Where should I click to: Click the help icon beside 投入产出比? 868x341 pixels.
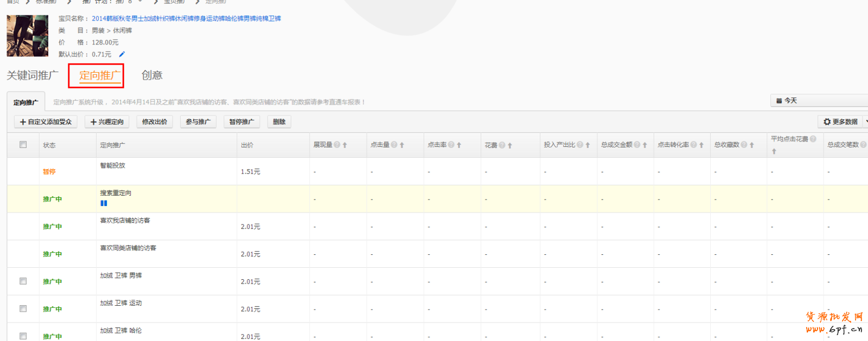580,145
